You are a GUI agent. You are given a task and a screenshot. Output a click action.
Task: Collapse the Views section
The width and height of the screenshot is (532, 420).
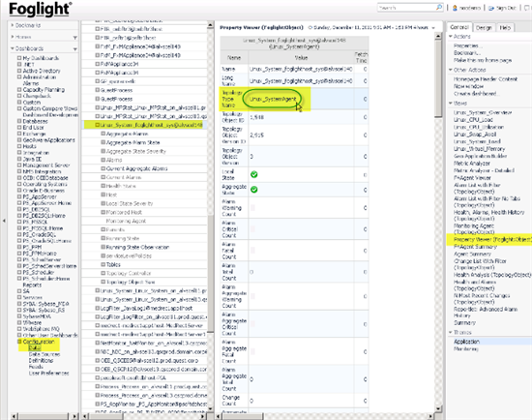(x=451, y=103)
